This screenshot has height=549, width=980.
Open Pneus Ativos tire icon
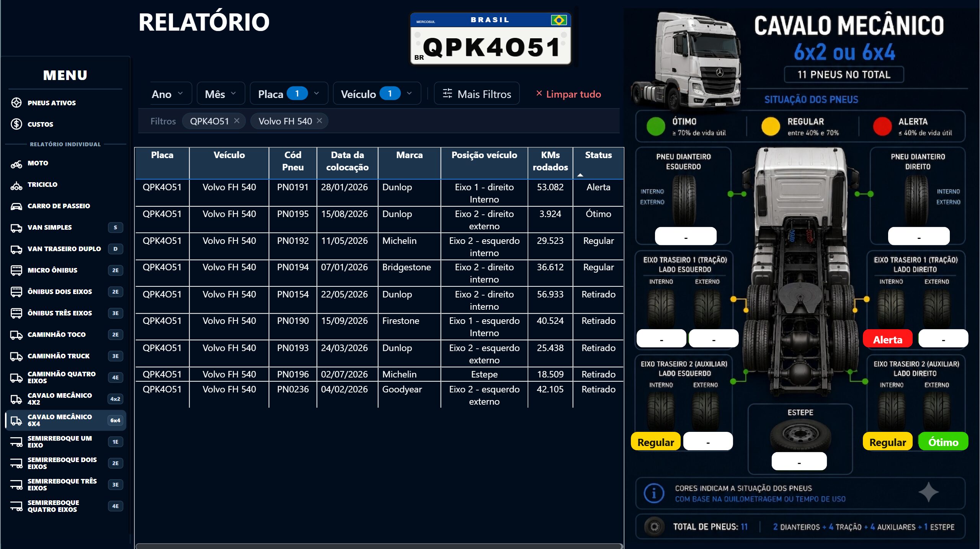[16, 103]
